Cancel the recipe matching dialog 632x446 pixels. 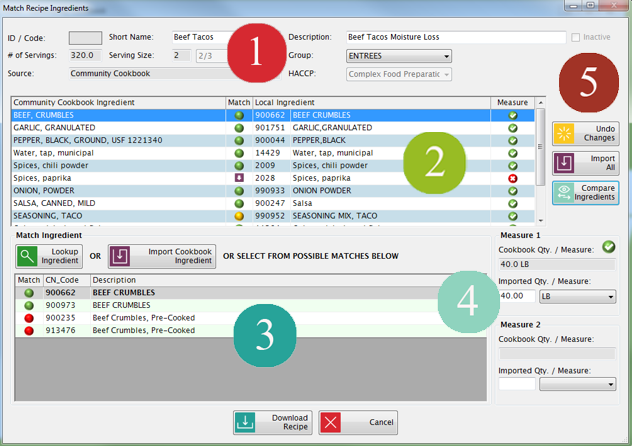[x=358, y=423]
